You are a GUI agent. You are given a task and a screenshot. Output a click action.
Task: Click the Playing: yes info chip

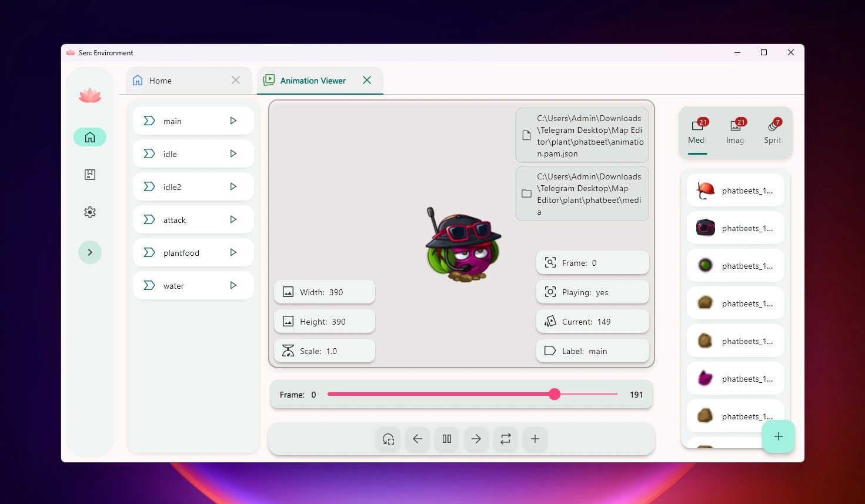click(593, 292)
